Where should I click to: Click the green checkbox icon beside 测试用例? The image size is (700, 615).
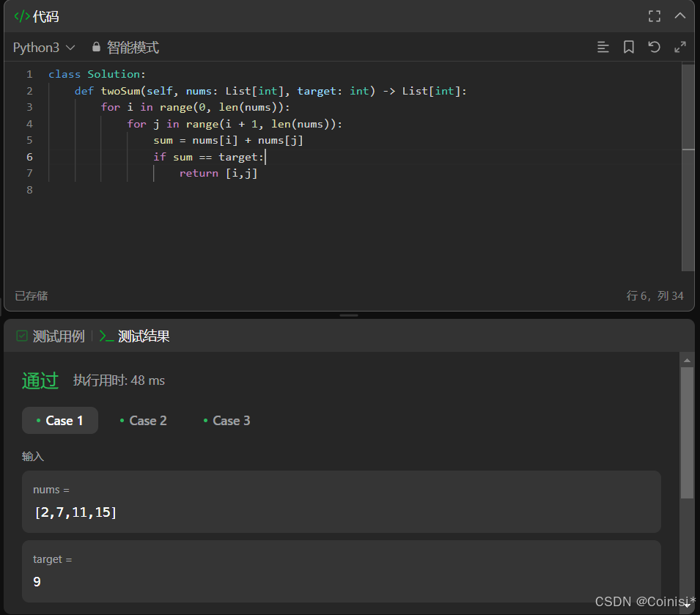click(23, 336)
